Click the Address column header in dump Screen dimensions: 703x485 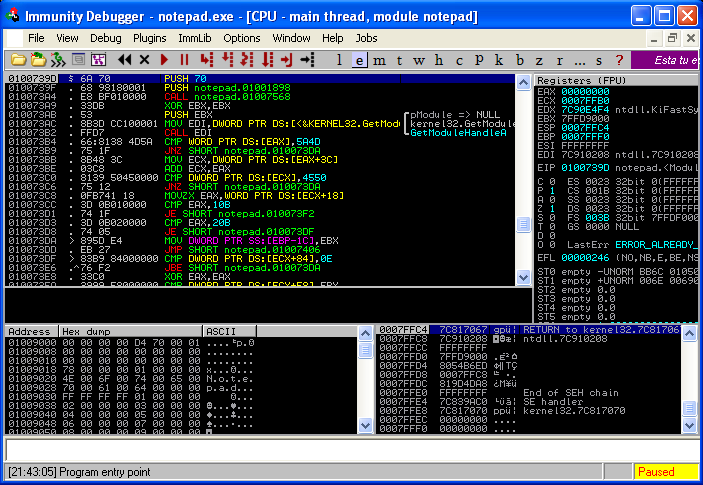pyautogui.click(x=30, y=330)
